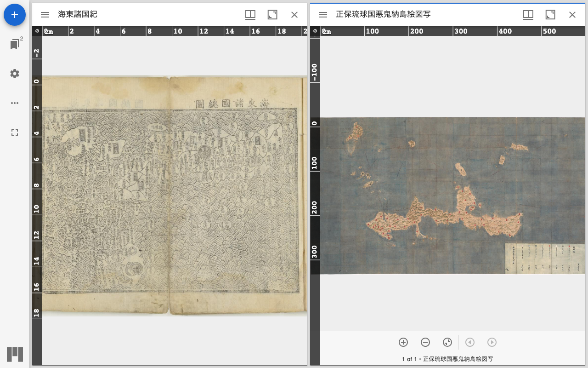Zoom in on the Ryukyu map

coord(403,342)
